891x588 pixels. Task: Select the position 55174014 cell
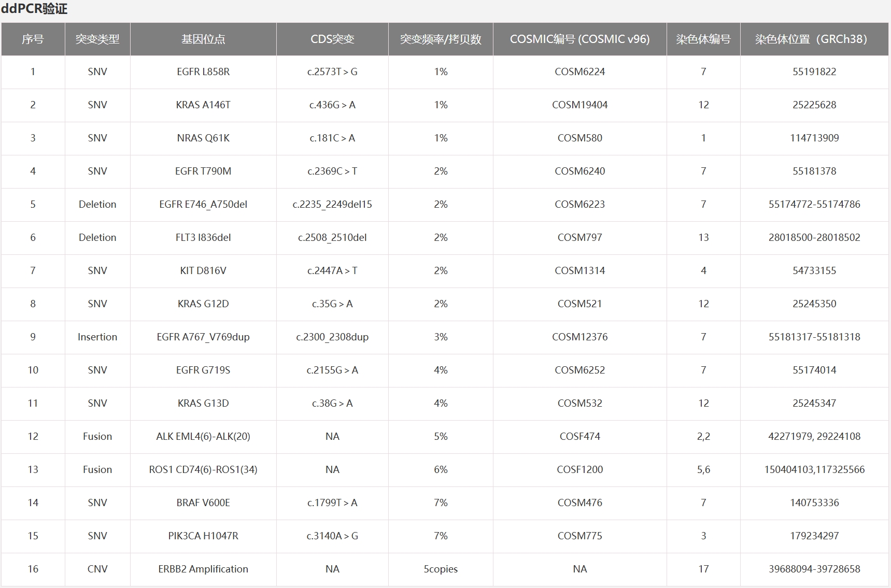[x=814, y=370]
